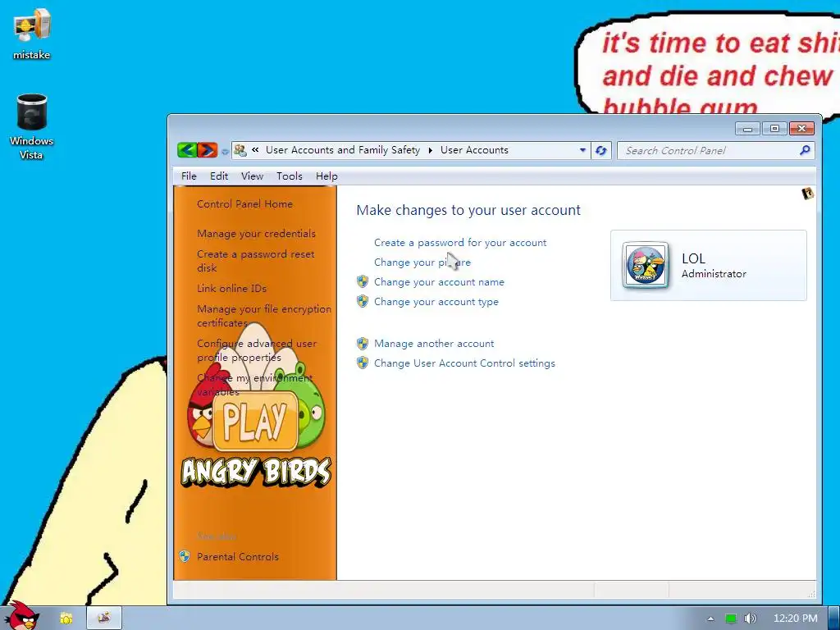Click shield icon beside Parental Controls
The image size is (840, 630).
pyautogui.click(x=185, y=556)
